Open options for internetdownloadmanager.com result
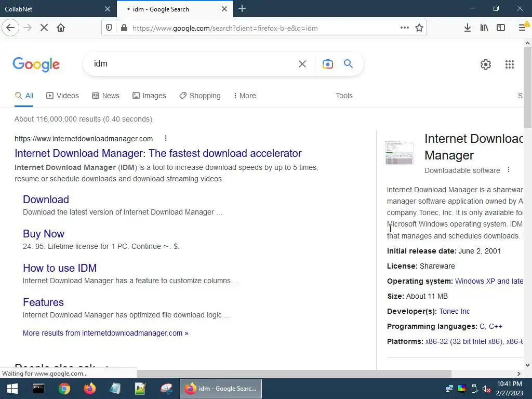This screenshot has height=399, width=532. [x=166, y=138]
